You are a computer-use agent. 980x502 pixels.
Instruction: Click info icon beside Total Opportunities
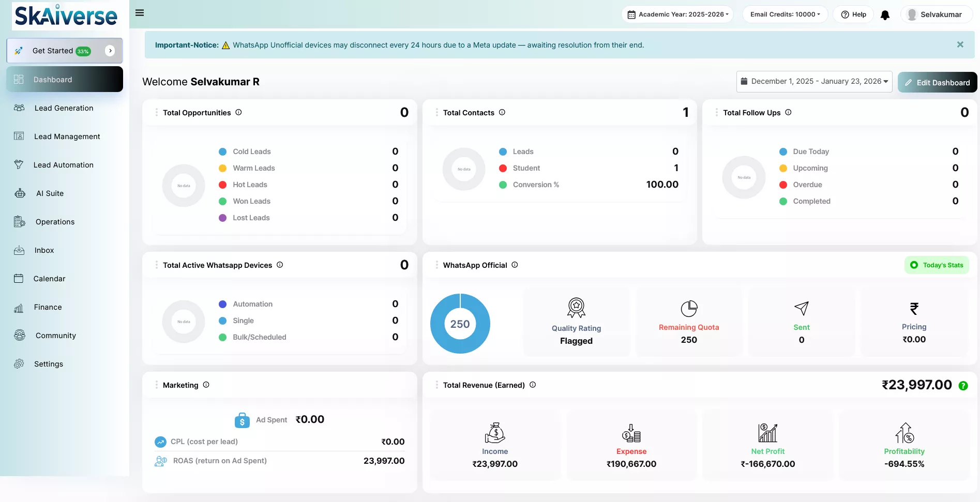(238, 112)
